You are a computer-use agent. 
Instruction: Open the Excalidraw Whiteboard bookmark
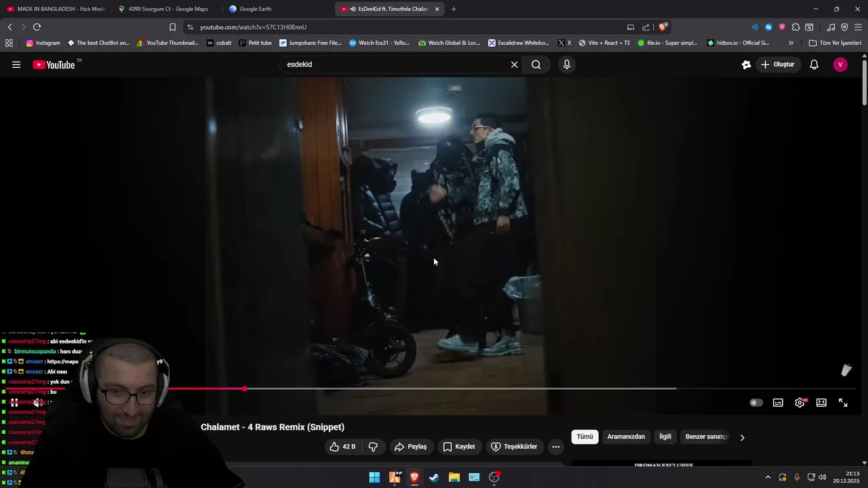pyautogui.click(x=519, y=43)
